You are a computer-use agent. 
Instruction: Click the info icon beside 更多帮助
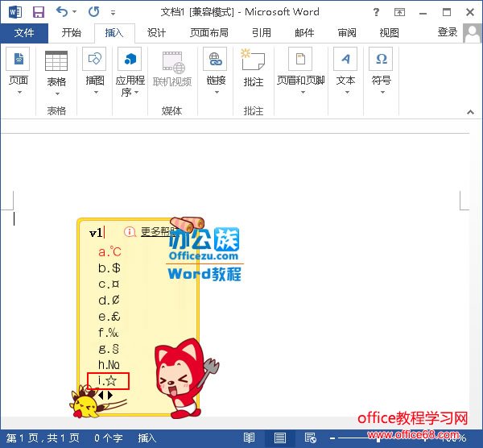(x=130, y=231)
